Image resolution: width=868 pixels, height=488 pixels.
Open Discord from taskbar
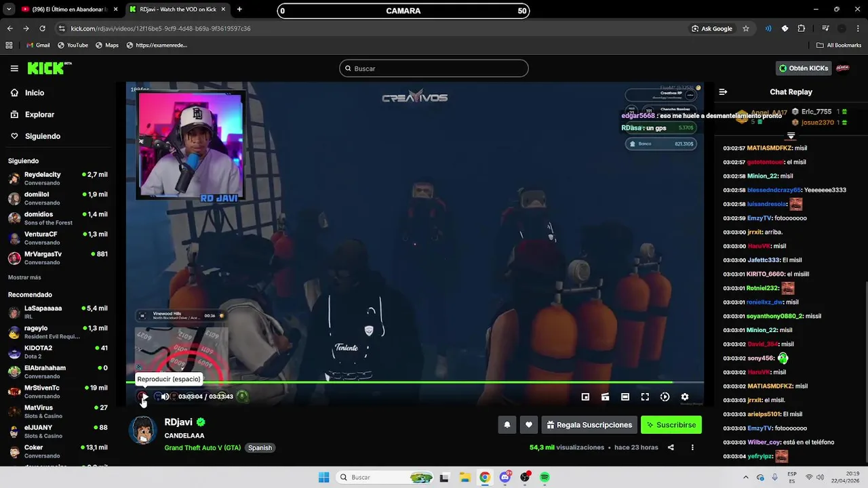point(505,477)
